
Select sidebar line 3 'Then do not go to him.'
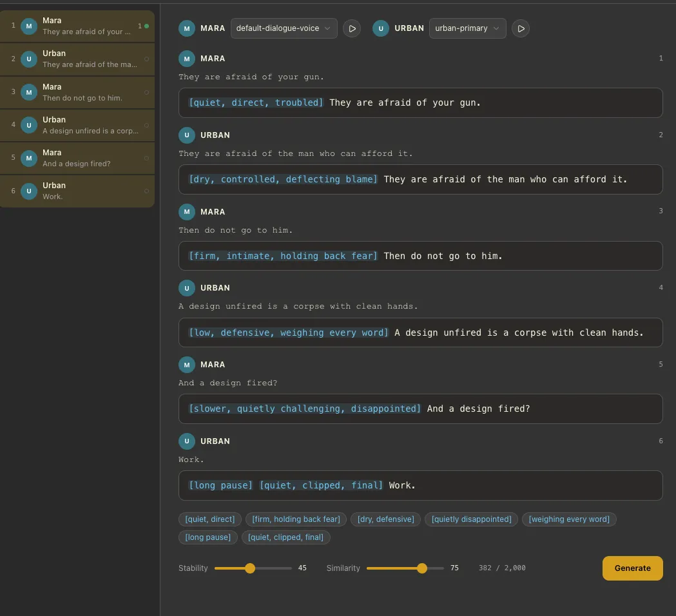coord(77,92)
